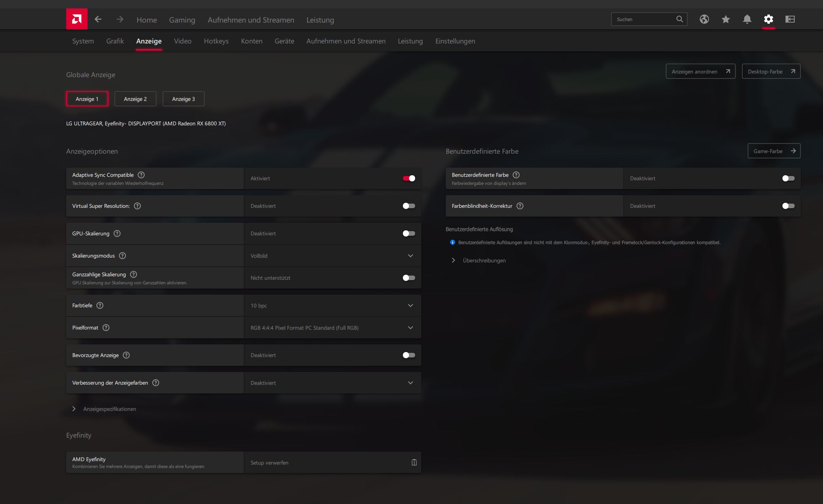Enable Virtual Super Resolution toggle

coord(409,206)
